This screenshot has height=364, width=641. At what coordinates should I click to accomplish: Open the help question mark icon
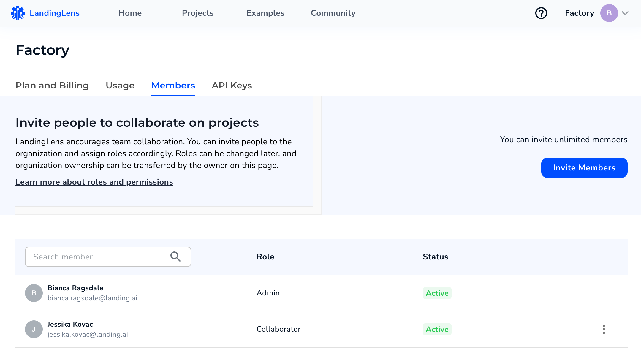[x=541, y=13]
